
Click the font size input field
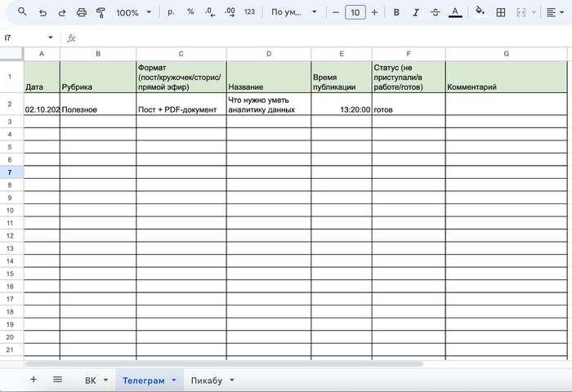(355, 12)
